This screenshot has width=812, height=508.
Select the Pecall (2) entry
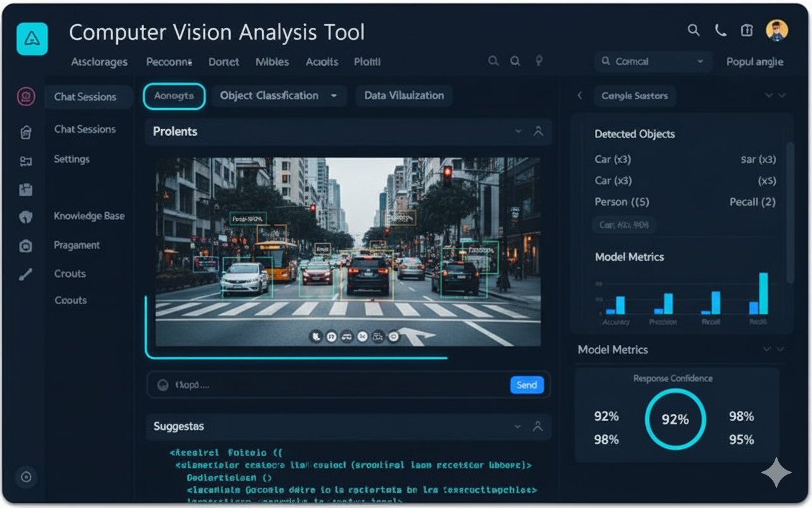[x=752, y=202]
